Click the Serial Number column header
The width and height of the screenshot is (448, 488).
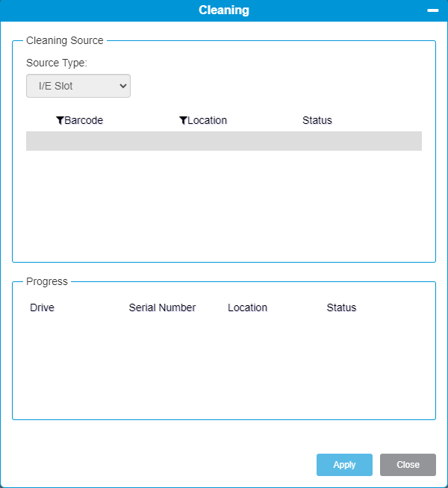(x=162, y=307)
